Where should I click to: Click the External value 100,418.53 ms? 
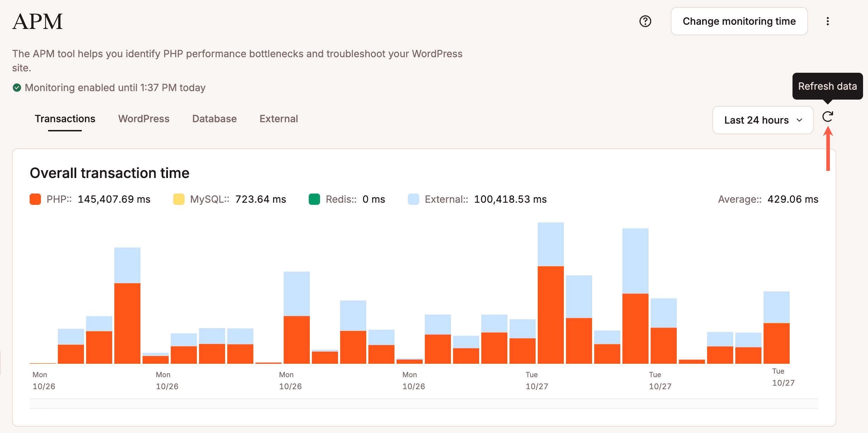(x=511, y=199)
